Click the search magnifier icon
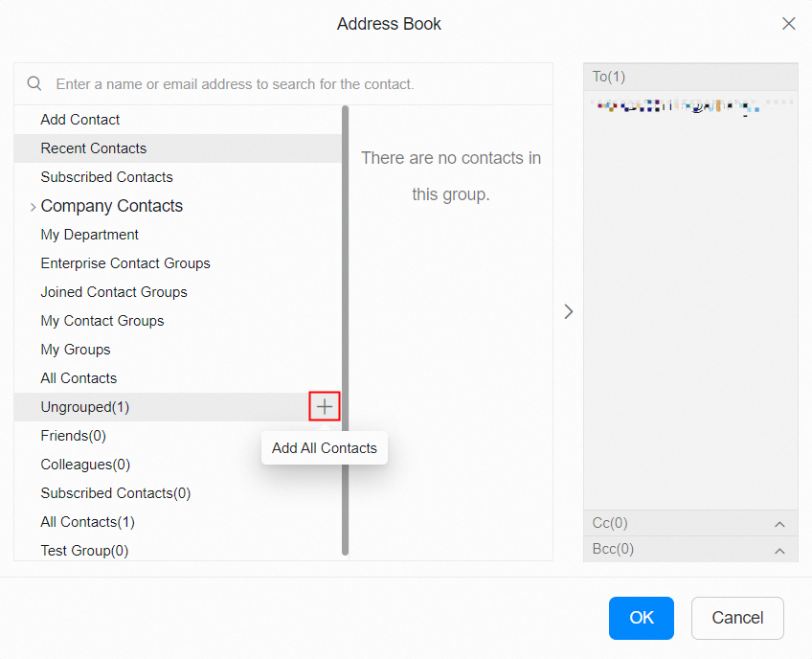 [x=34, y=83]
